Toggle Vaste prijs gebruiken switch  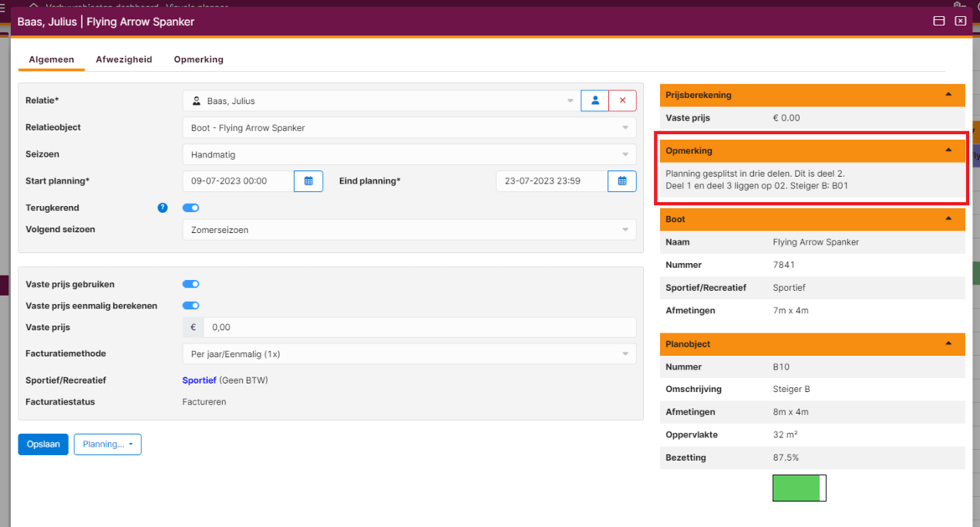coord(191,284)
